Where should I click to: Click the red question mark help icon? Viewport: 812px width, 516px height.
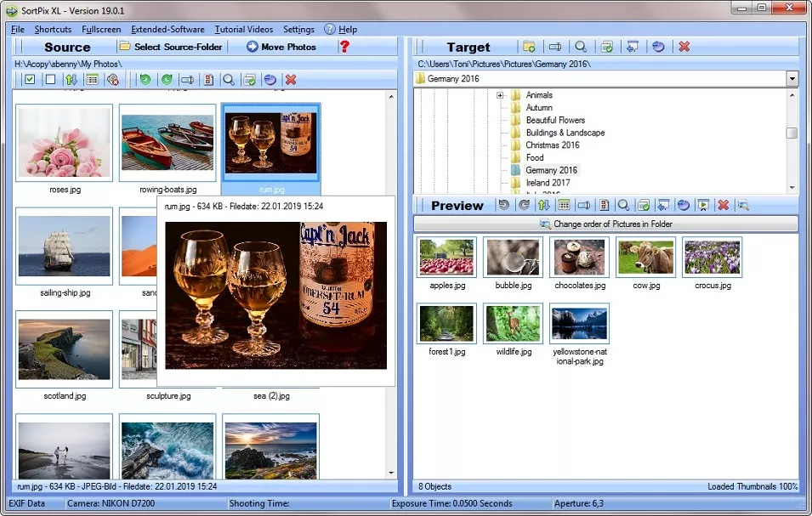click(344, 47)
